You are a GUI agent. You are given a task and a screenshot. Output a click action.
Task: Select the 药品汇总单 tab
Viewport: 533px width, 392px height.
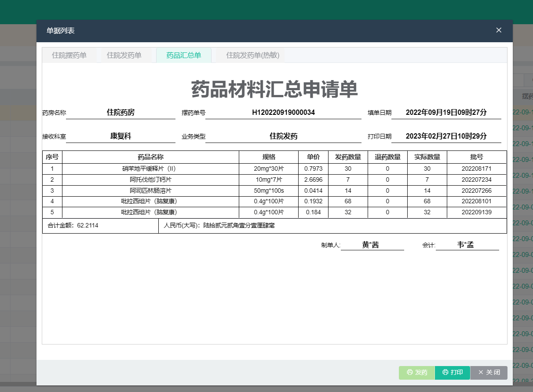click(184, 55)
